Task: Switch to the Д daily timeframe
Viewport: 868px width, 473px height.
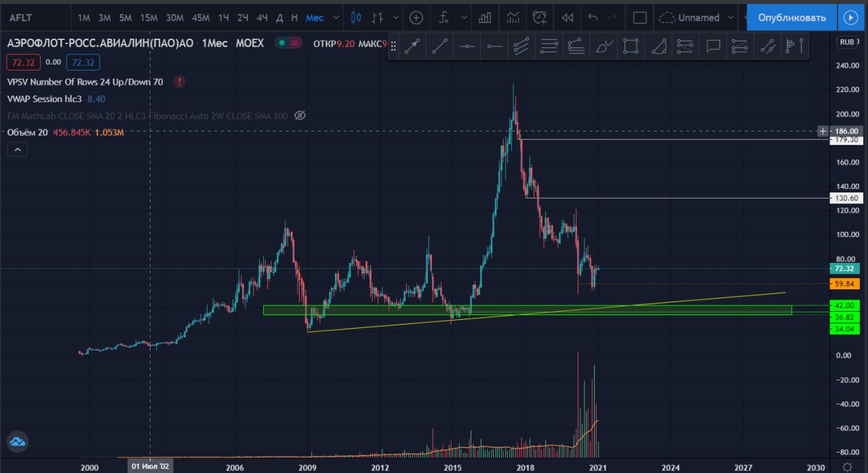Action: point(280,18)
